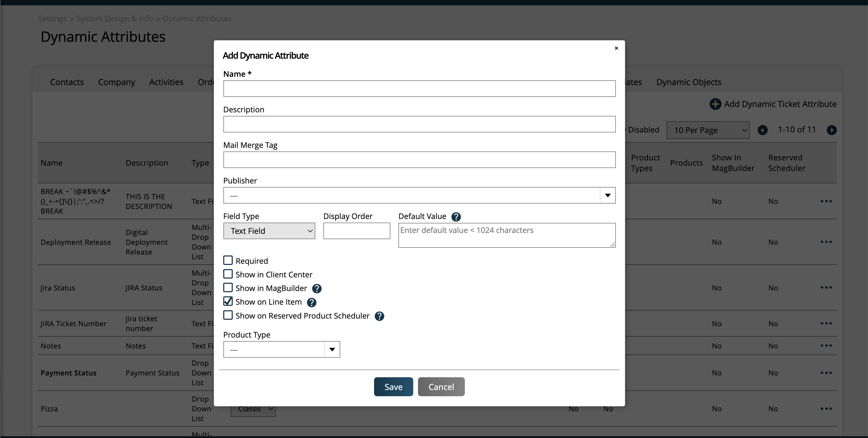Switch to the Contacts tab
Screen dimensions: 868x438
pyautogui.click(x=67, y=82)
